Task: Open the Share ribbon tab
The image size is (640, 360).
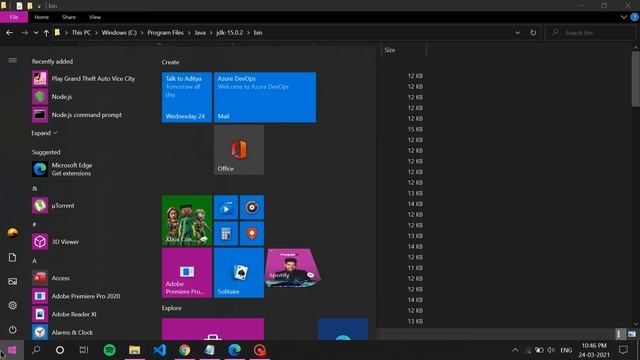Action: coord(69,17)
